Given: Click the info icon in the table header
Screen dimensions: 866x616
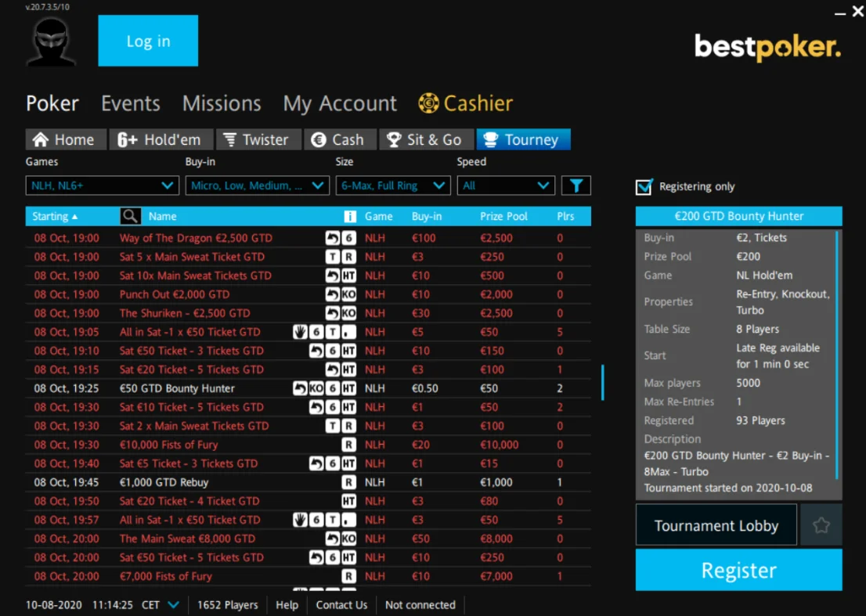Looking at the screenshot, I should click(x=349, y=216).
